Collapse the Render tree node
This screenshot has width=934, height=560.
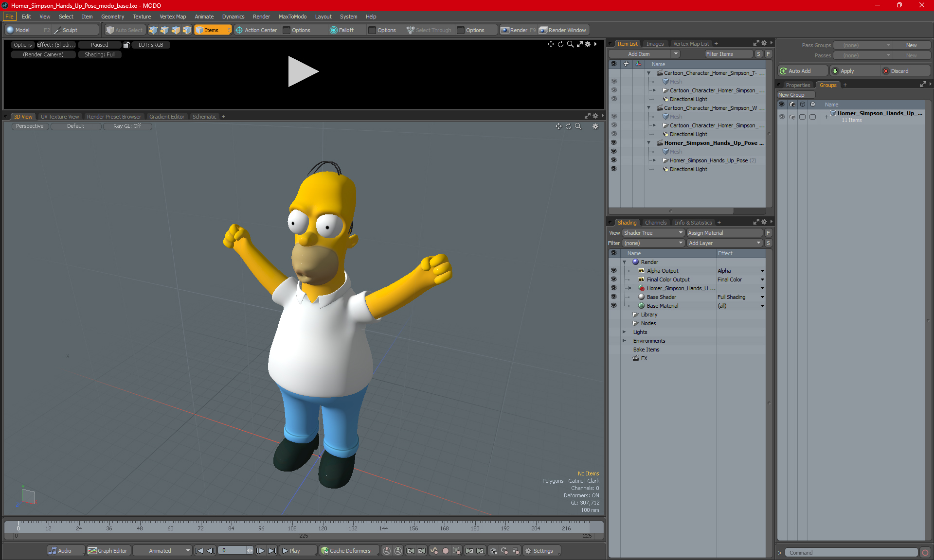click(625, 262)
